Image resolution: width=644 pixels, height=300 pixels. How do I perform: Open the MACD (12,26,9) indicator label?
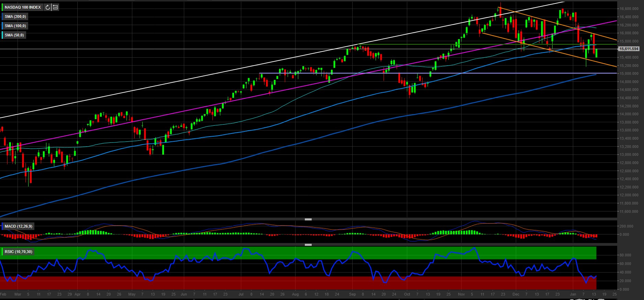[x=18, y=226]
